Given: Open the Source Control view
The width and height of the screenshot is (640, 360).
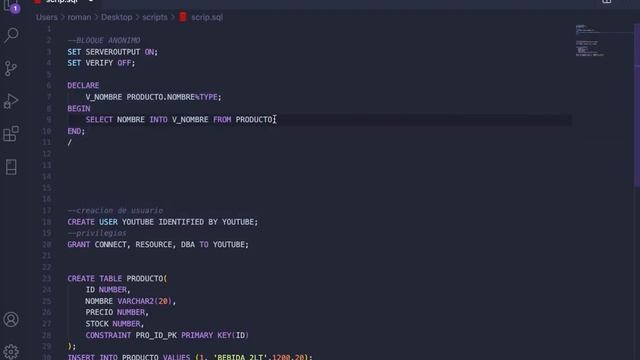Looking at the screenshot, I should coord(11,68).
